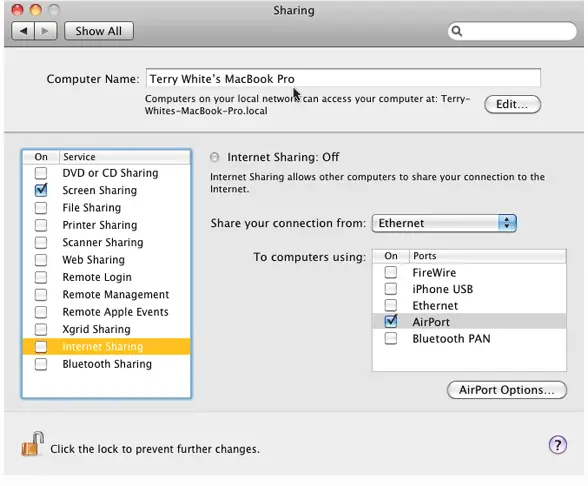This screenshot has width=588, height=486.
Task: Enable Remote Apple Events checkbox
Action: click(x=41, y=312)
